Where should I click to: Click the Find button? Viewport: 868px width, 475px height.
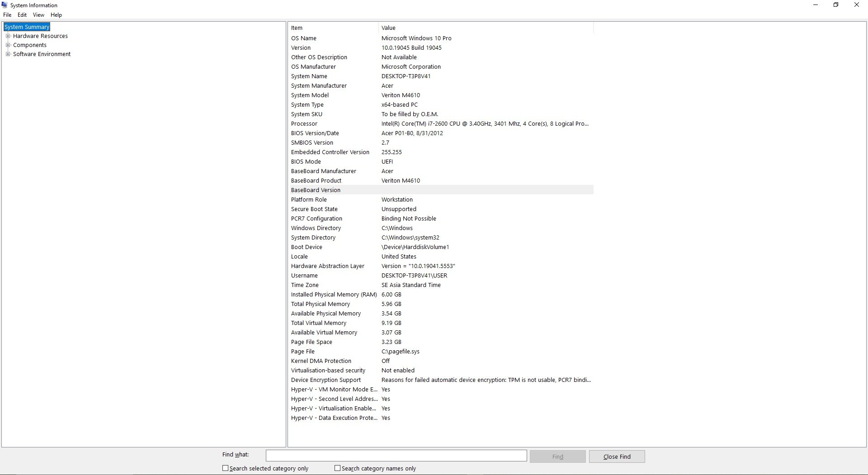557,456
